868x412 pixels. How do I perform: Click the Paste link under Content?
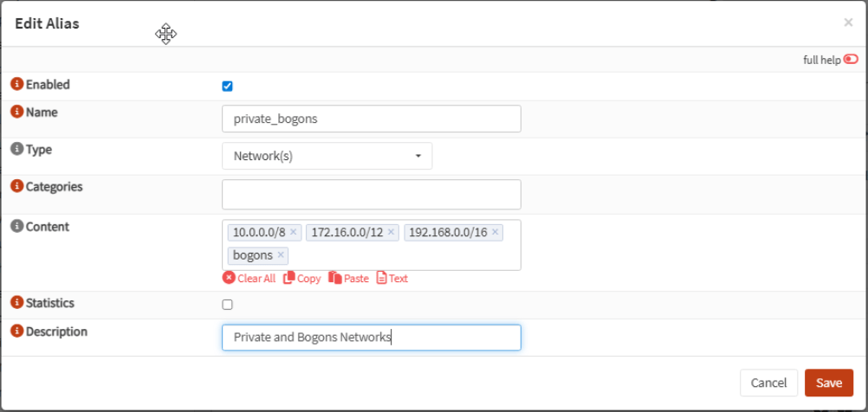[348, 279]
